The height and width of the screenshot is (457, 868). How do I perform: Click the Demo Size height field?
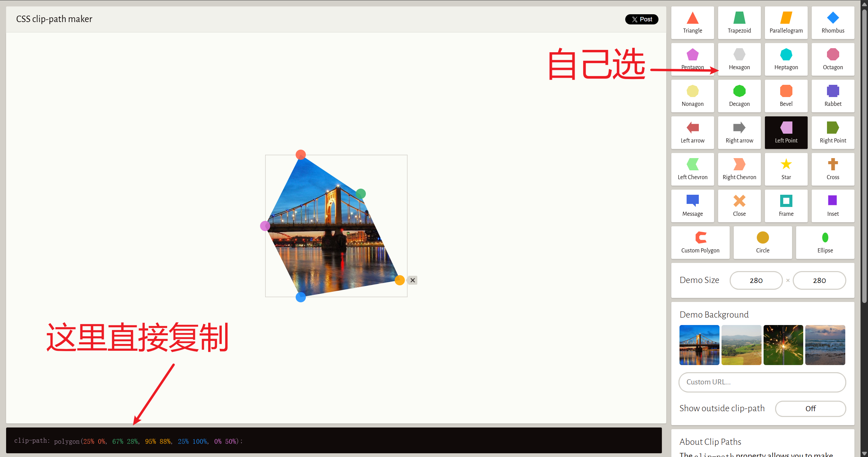pos(819,280)
